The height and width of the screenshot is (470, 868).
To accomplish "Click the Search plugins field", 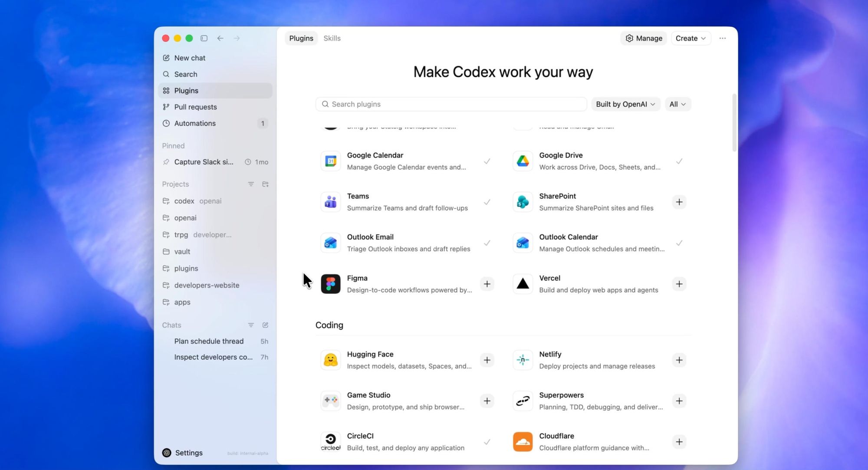I will point(451,104).
